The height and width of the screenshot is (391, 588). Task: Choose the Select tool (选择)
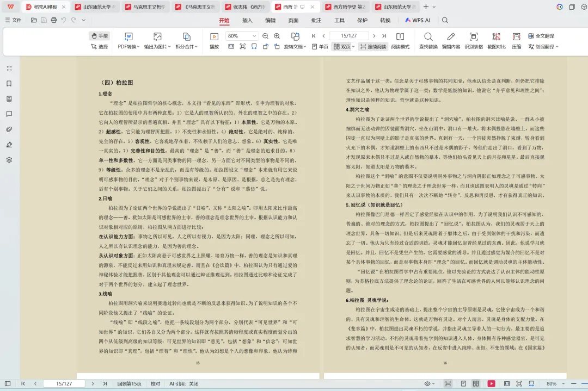tap(100, 47)
